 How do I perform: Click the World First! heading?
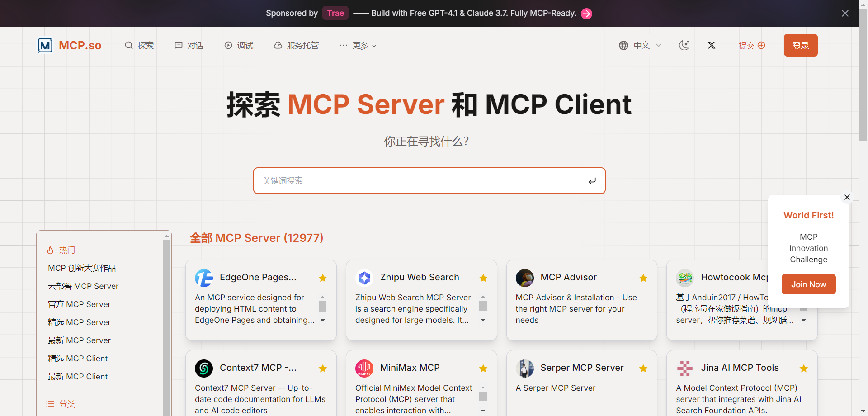(808, 215)
